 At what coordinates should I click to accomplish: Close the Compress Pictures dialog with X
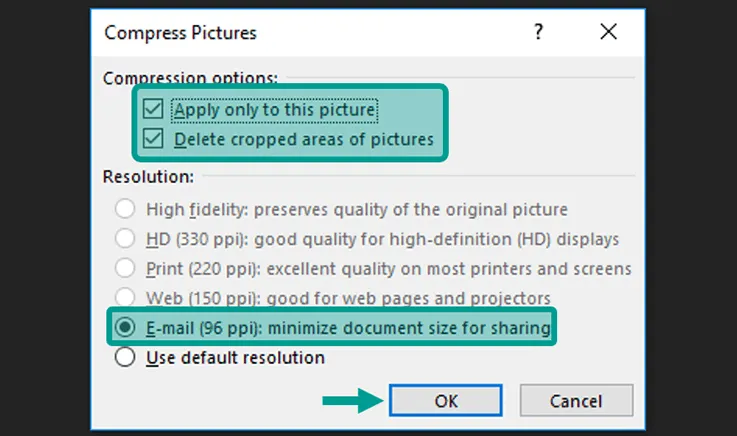click(609, 32)
